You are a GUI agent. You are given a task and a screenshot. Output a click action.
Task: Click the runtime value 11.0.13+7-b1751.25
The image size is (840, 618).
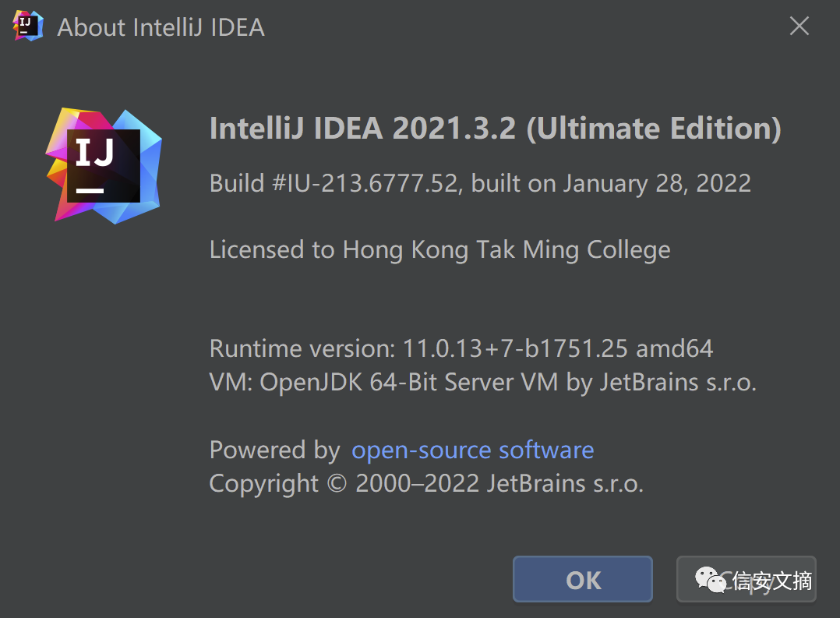click(x=515, y=348)
